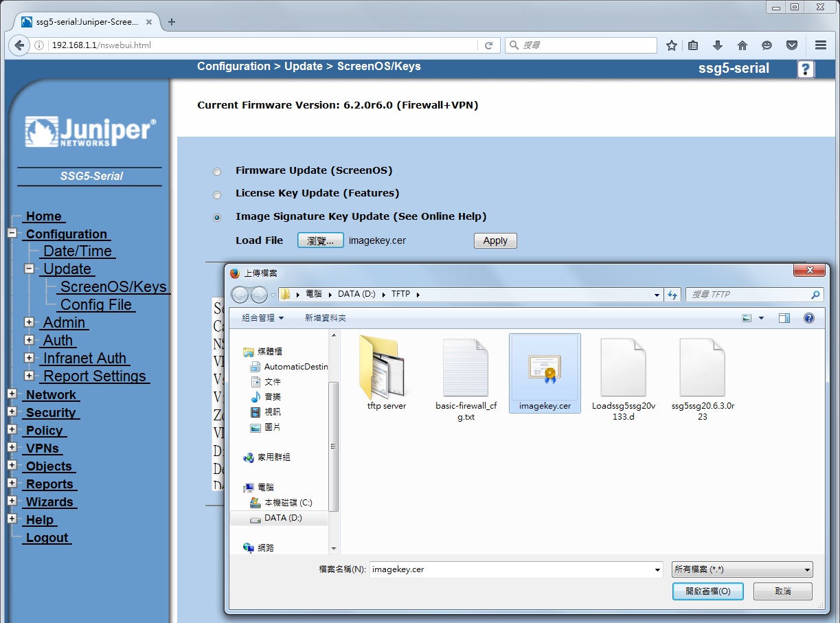Select the Firmware Update (ScreenOS) radio button
The image size is (840, 623).
(x=217, y=171)
